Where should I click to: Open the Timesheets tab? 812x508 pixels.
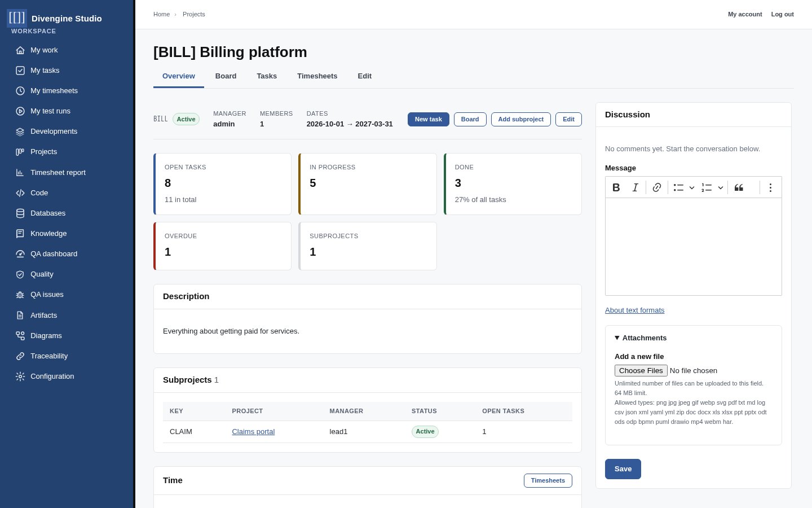click(317, 76)
